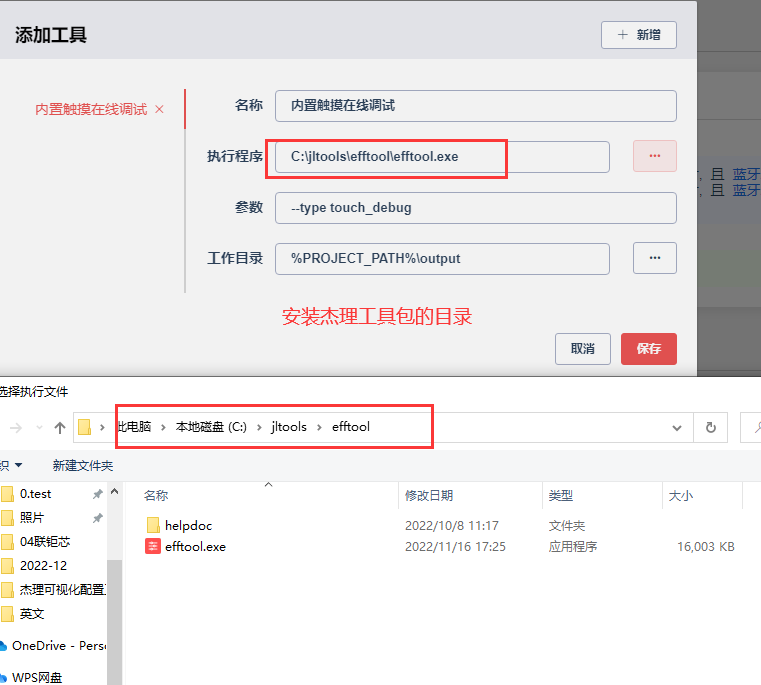
Task: Browse for the executable with red ellipsis button
Action: pyautogui.click(x=655, y=156)
